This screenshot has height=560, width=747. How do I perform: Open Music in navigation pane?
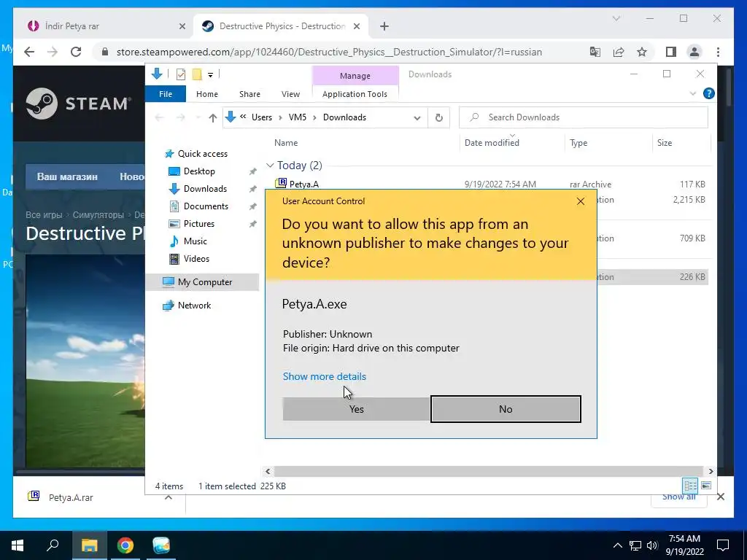pos(195,241)
